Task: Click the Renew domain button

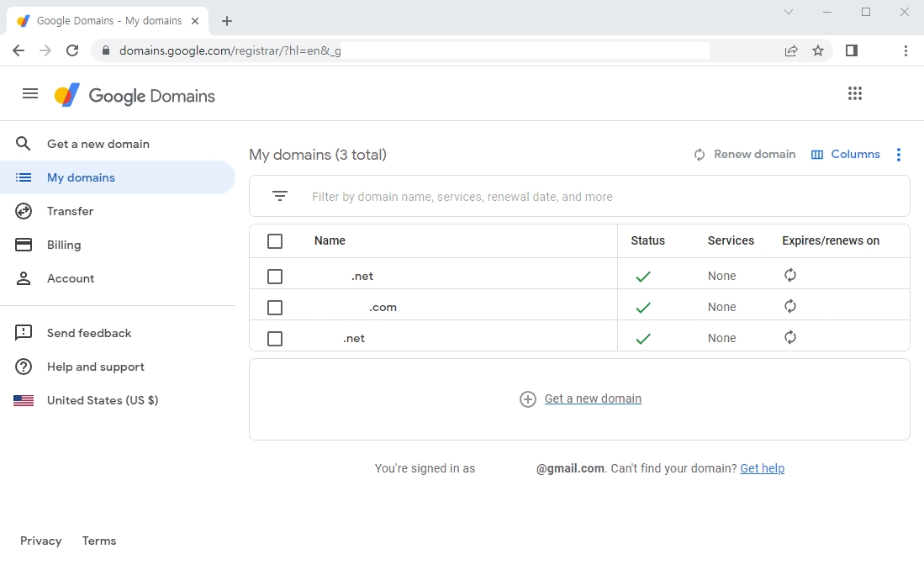Action: 744,155
